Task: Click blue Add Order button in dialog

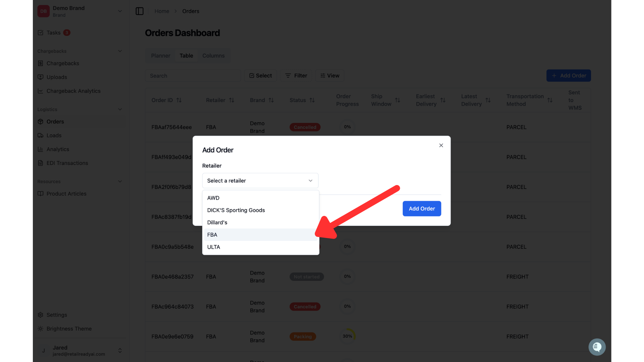Action: point(422,208)
